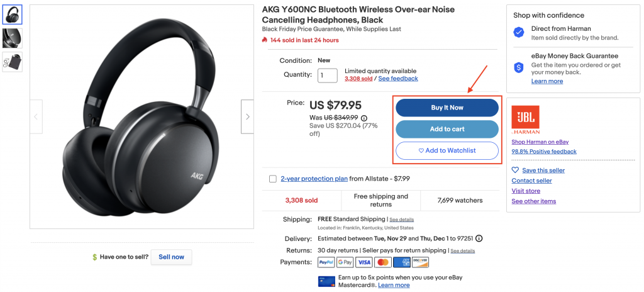Enable the 2-year protection plan checkbox
The image size is (644, 292).
273,179
